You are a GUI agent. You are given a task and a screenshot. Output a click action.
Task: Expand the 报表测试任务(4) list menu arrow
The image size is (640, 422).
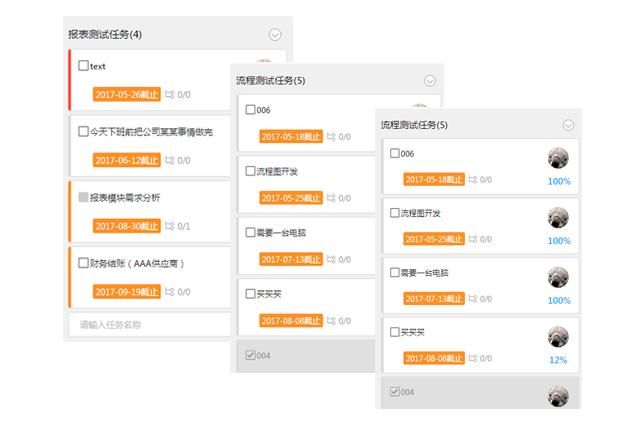pos(275,35)
